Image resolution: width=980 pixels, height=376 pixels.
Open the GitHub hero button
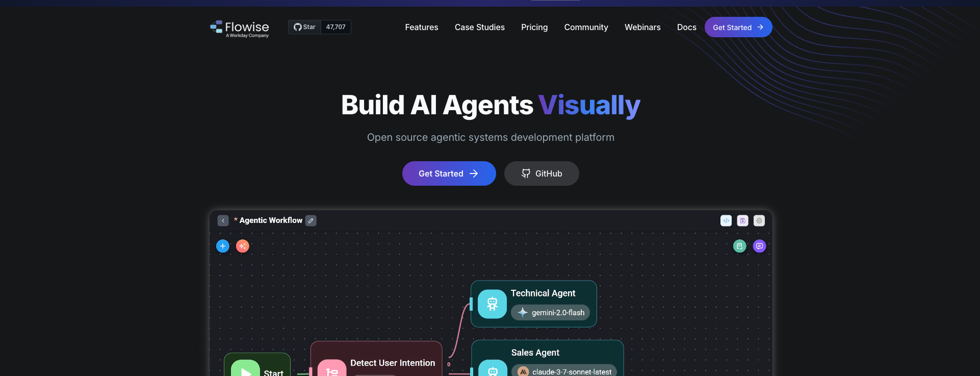coord(541,173)
